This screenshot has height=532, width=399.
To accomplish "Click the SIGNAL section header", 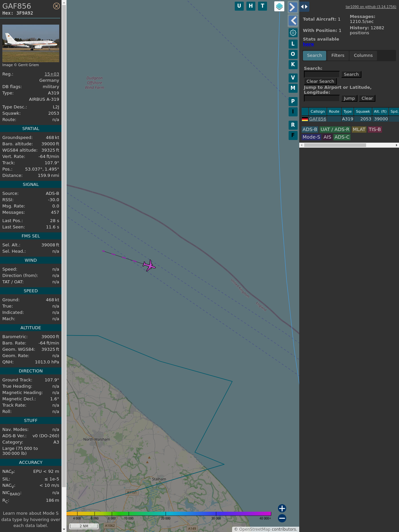I will coord(31,185).
